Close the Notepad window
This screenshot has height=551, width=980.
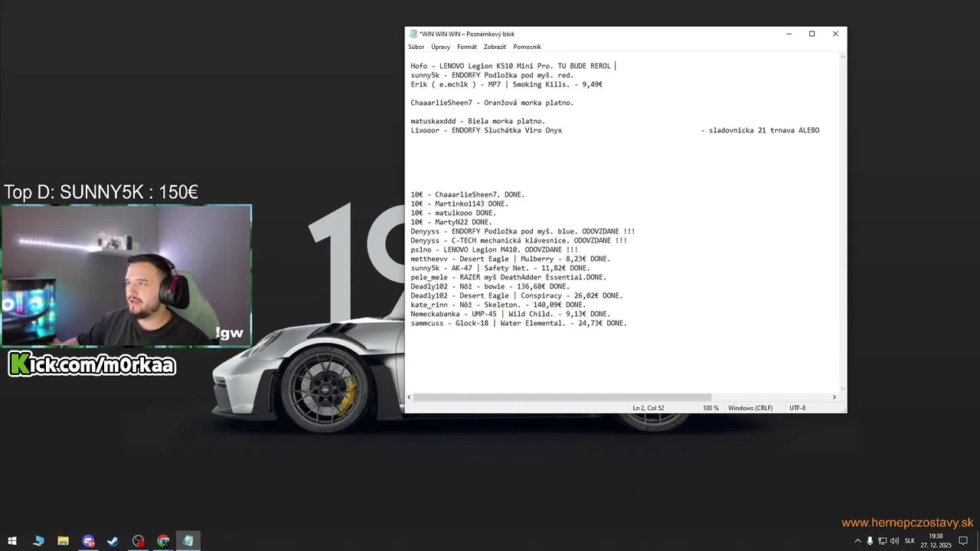[835, 34]
